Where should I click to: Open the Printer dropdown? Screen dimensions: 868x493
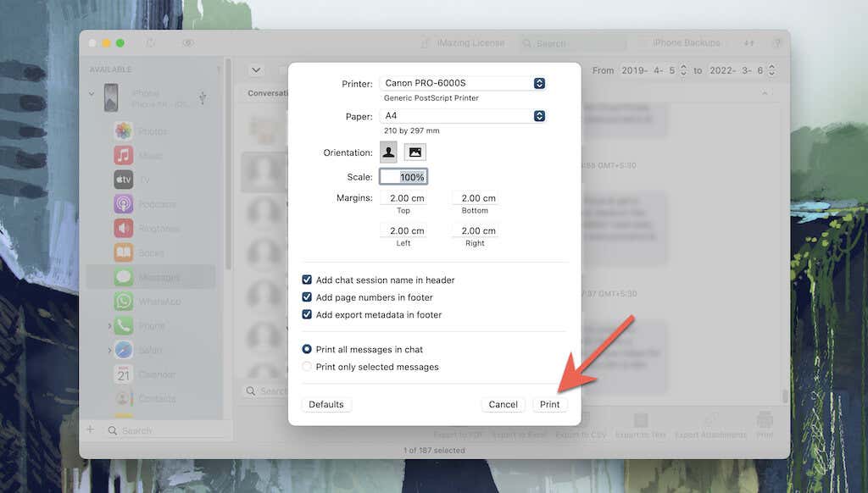click(x=463, y=83)
